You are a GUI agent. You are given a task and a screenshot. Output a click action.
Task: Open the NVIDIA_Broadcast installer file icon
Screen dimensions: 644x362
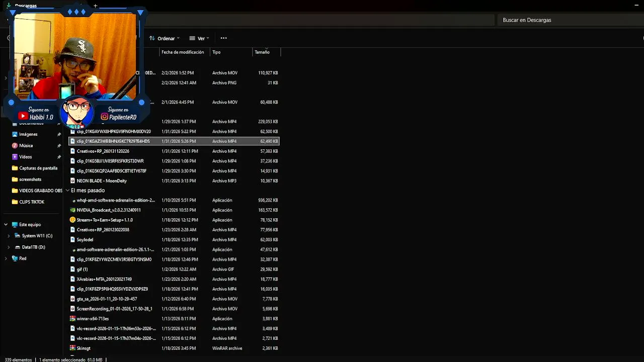pos(72,210)
